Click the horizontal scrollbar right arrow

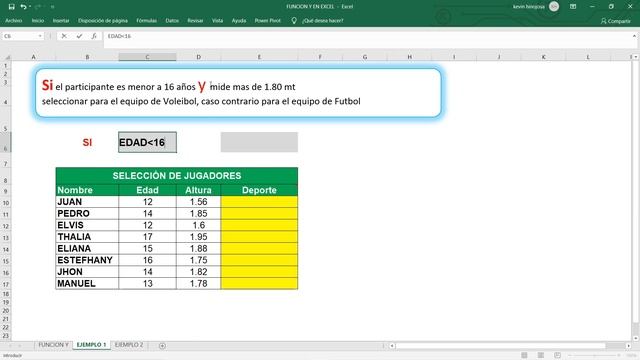tap(629, 346)
